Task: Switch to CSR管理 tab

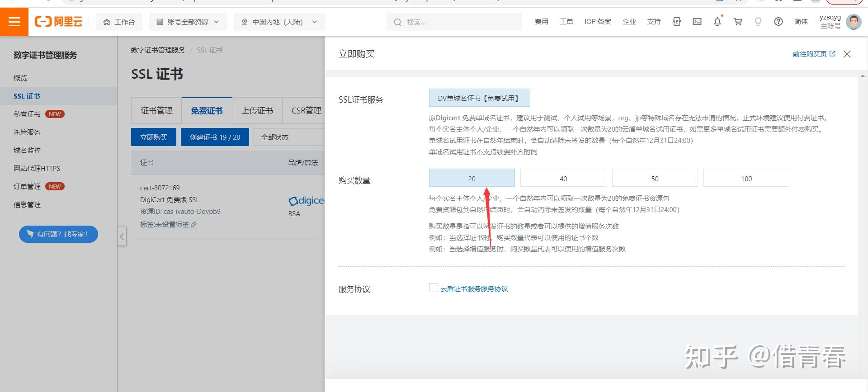Action: point(306,110)
